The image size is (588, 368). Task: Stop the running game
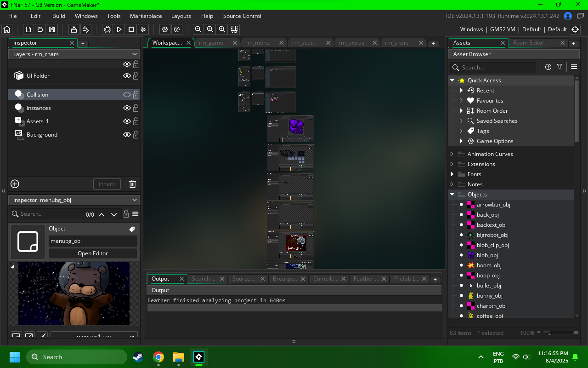[131, 29]
